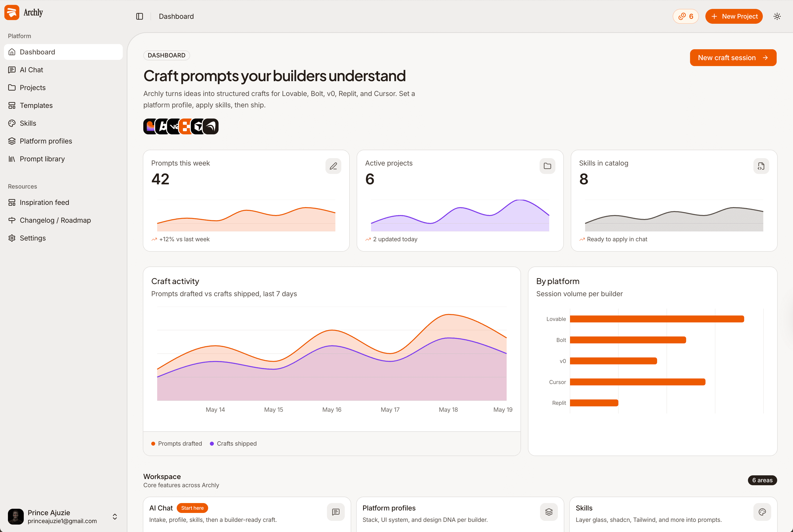This screenshot has width=793, height=532.
Task: Open the Prompt library sidebar item
Action: pyautogui.click(x=63, y=159)
